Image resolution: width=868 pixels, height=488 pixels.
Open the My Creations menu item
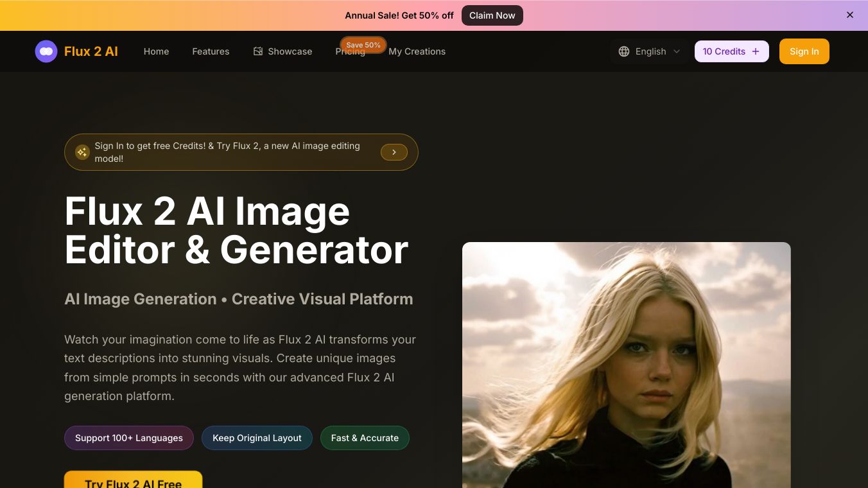click(x=417, y=51)
